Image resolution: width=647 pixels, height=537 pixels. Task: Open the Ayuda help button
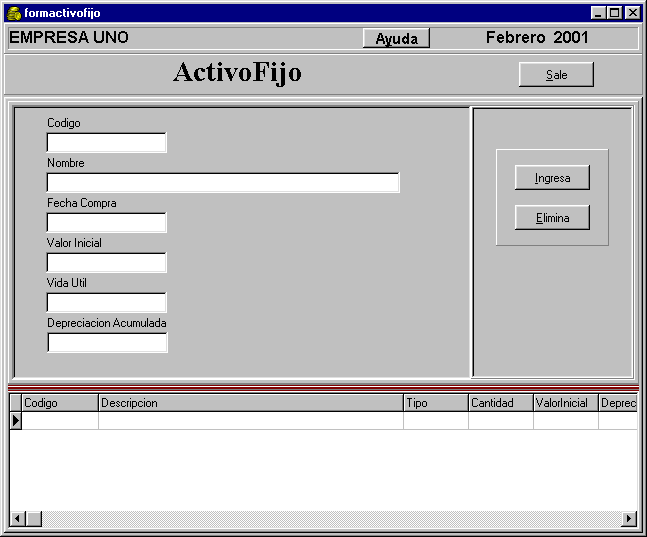(396, 38)
